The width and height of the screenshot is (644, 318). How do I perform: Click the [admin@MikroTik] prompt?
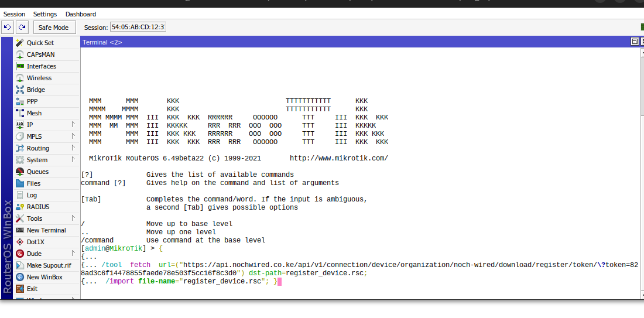click(x=114, y=248)
